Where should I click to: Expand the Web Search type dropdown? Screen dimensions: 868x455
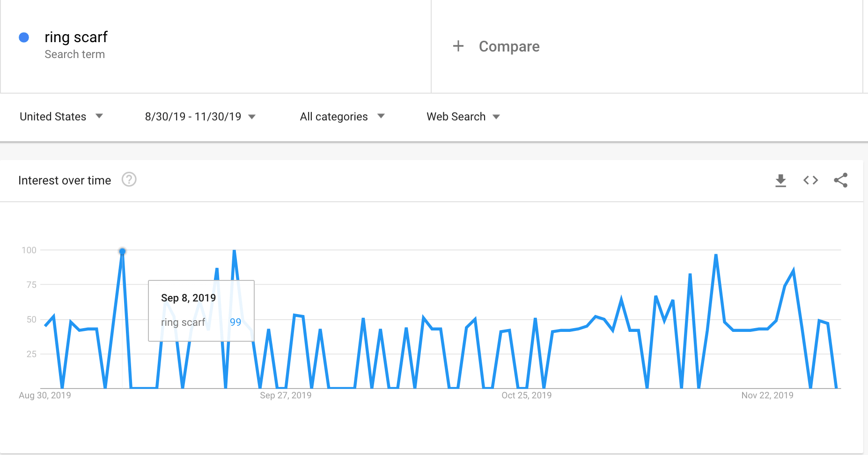463,117
